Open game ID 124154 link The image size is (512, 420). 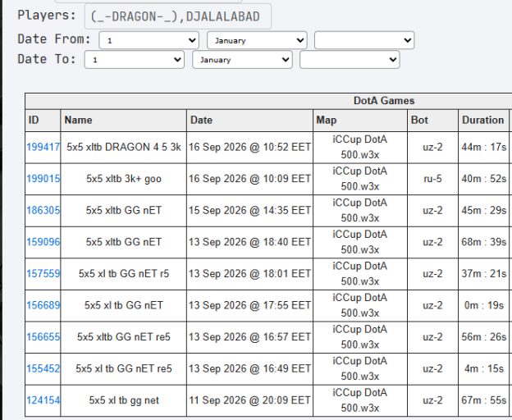click(x=43, y=400)
